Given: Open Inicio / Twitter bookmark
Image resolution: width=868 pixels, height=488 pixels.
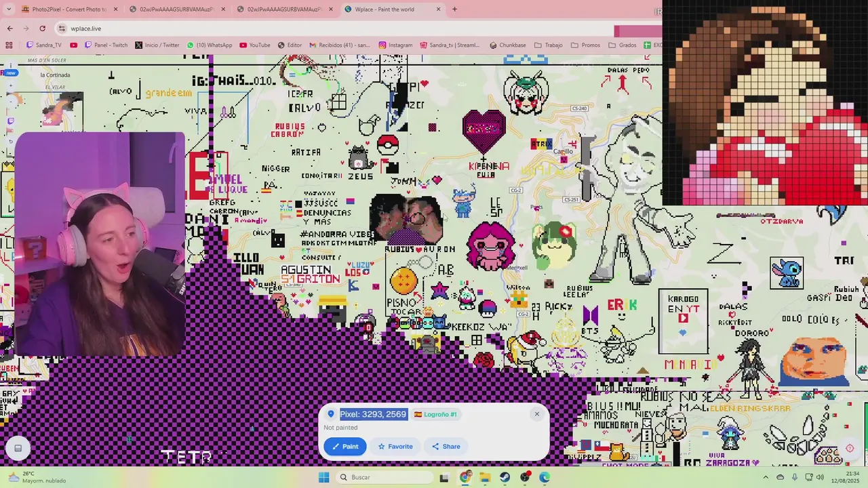Looking at the screenshot, I should (157, 45).
